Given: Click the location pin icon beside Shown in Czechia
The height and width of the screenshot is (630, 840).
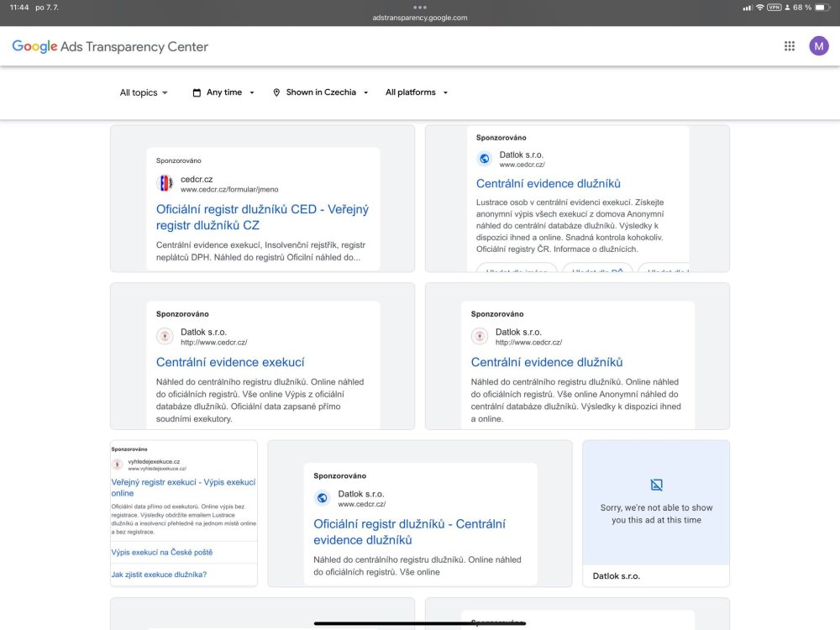Looking at the screenshot, I should [276, 92].
